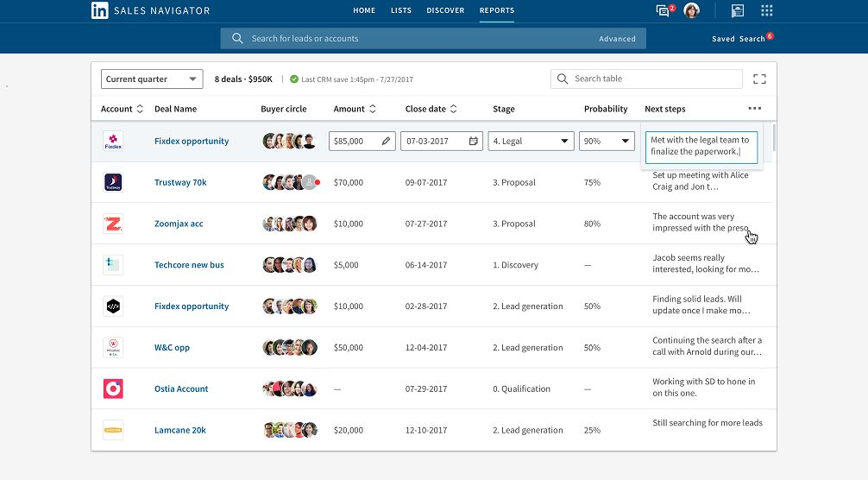Viewport: 868px width, 480px height.
Task: Open buyer circle avatars for Trustway 70k
Action: coord(291,182)
